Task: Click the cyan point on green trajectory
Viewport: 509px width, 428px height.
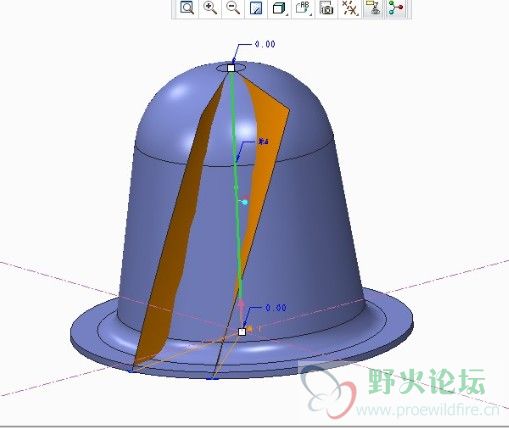Action: 245,202
